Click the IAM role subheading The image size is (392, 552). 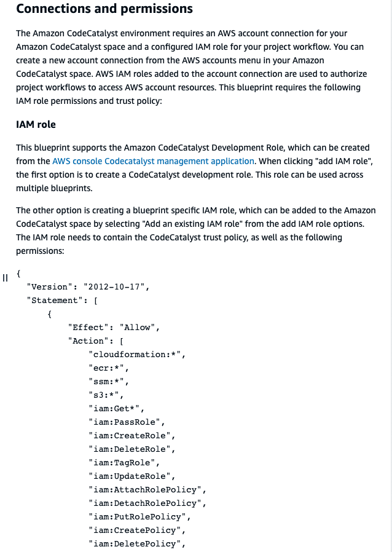pos(36,124)
